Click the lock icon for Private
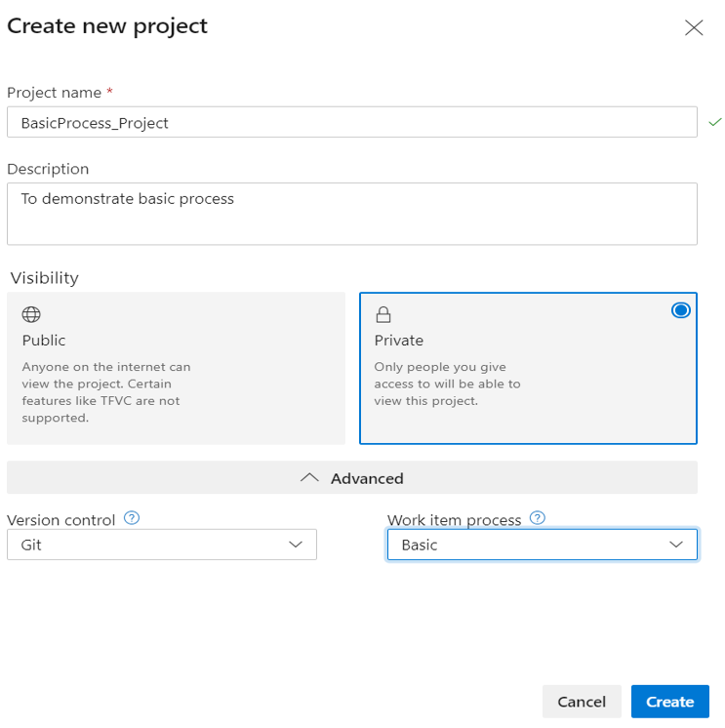Viewport: 725px width, 728px height. [x=383, y=314]
